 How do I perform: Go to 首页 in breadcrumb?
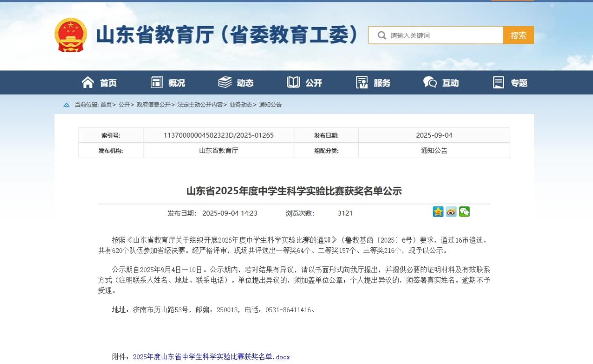106,105
